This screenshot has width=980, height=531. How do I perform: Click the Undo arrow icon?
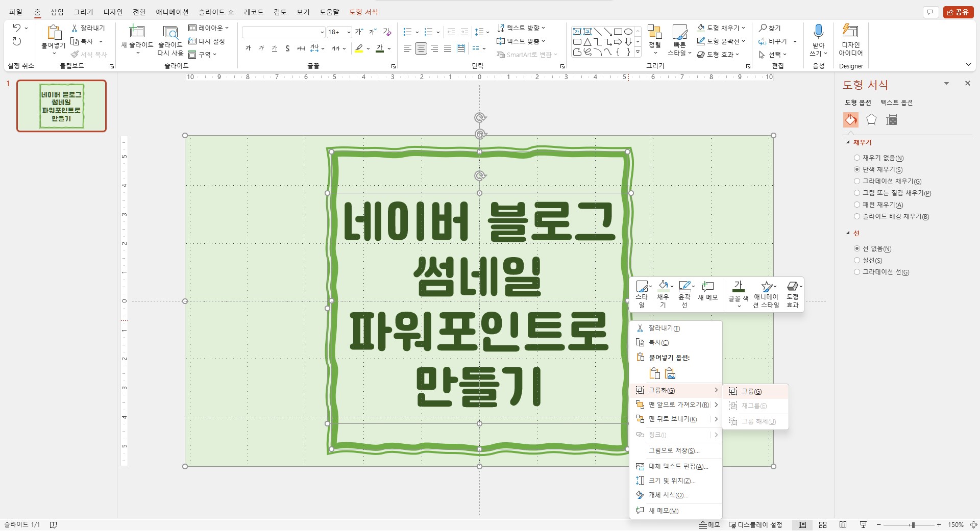[17, 28]
